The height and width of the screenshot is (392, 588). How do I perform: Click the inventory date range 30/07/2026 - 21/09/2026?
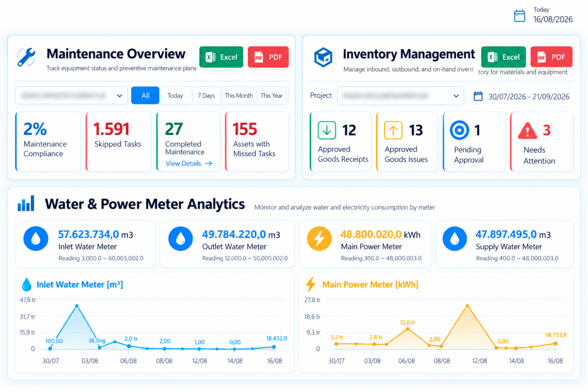(x=529, y=97)
